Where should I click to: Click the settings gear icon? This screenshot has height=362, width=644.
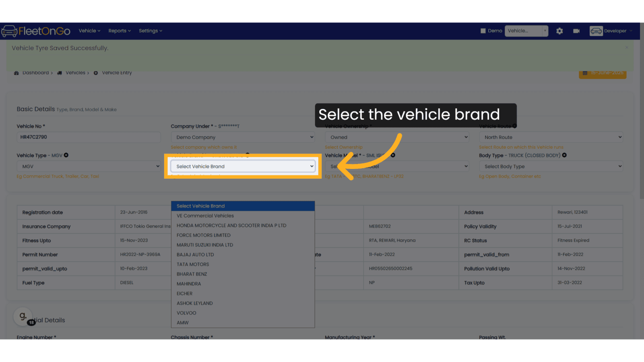click(559, 31)
